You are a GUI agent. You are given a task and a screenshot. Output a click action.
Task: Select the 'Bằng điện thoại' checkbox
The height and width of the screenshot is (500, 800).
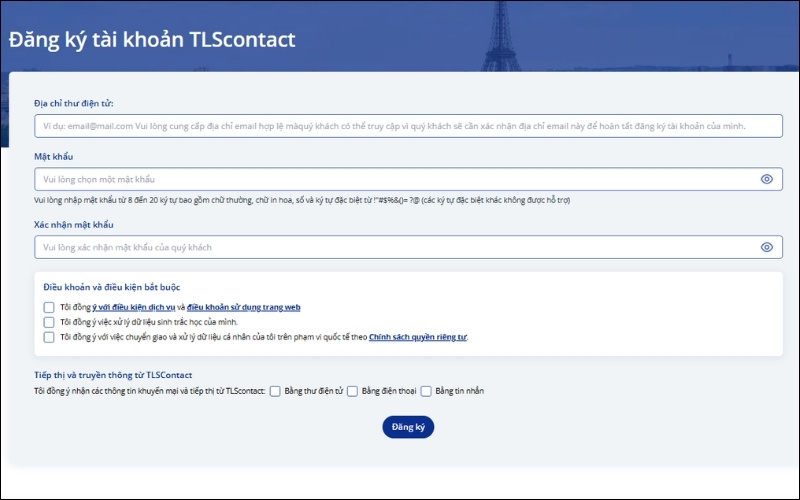point(352,391)
